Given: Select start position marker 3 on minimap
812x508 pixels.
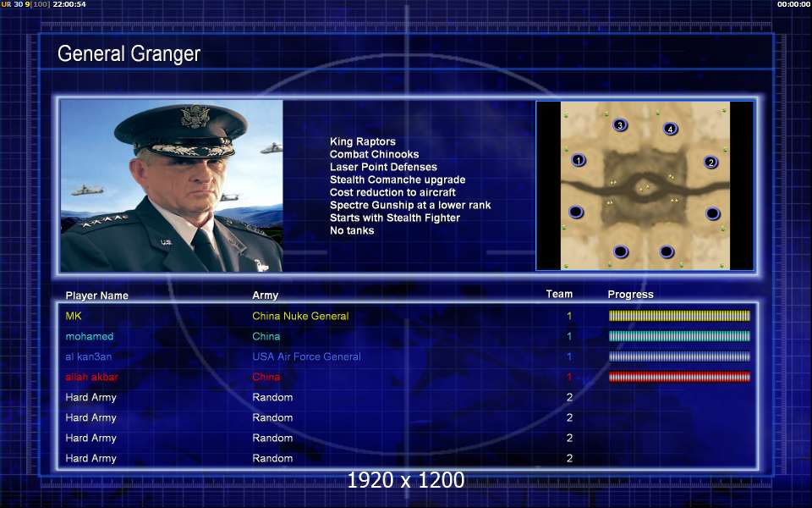Looking at the screenshot, I should 620,125.
